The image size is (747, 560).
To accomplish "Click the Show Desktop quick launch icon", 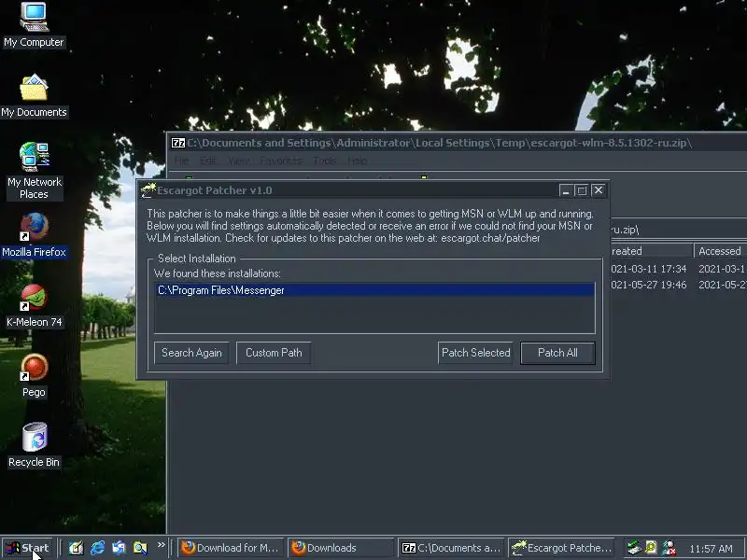I will pos(76,548).
